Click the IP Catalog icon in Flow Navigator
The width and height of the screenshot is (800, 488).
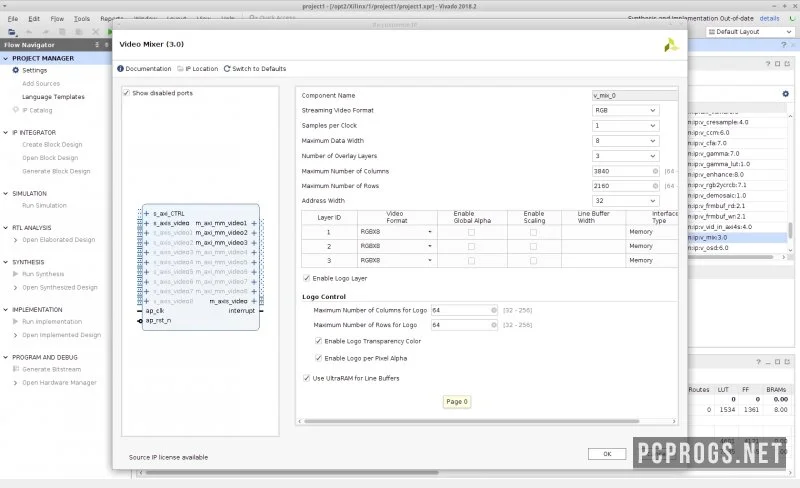pos(16,110)
